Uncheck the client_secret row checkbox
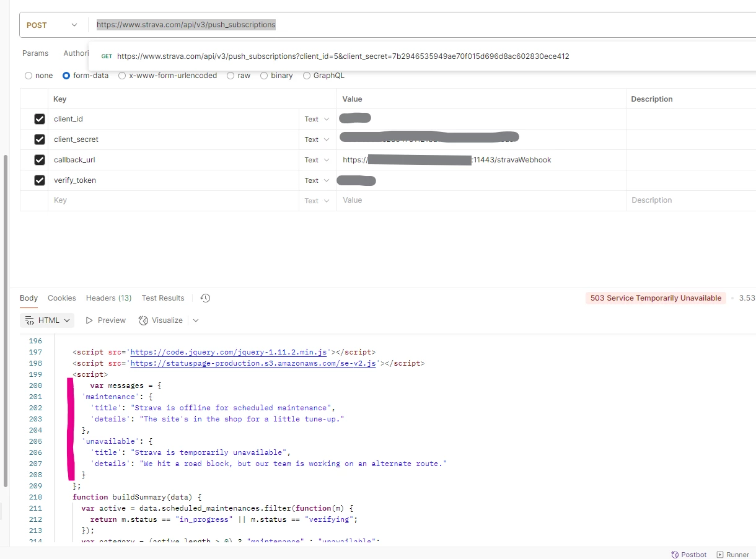The height and width of the screenshot is (559, 756). tap(40, 139)
